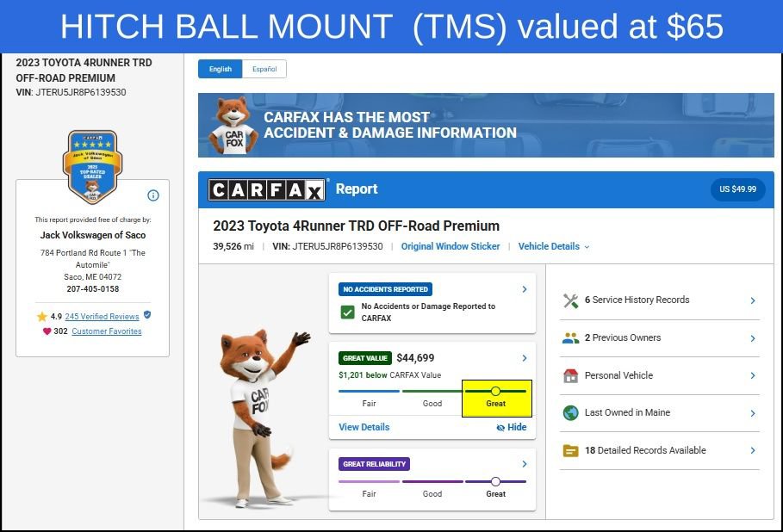
Task: Hide the value details section
Action: coord(512,427)
